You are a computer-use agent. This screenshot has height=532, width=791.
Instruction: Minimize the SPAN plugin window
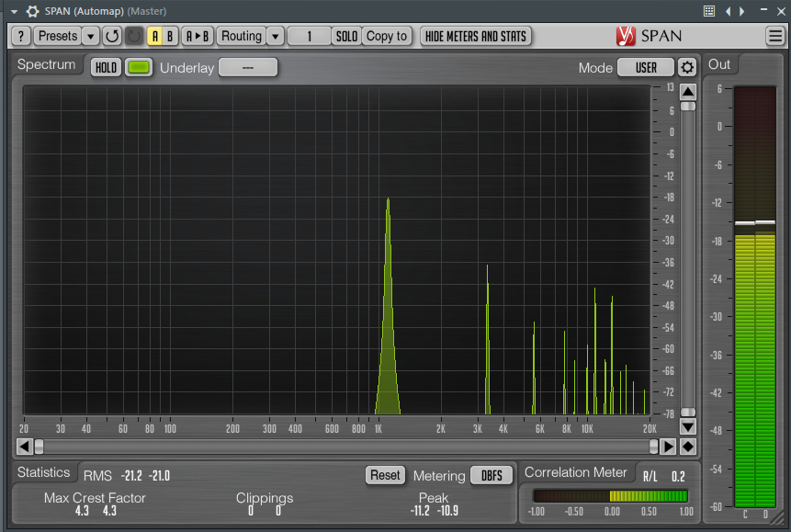(x=763, y=10)
